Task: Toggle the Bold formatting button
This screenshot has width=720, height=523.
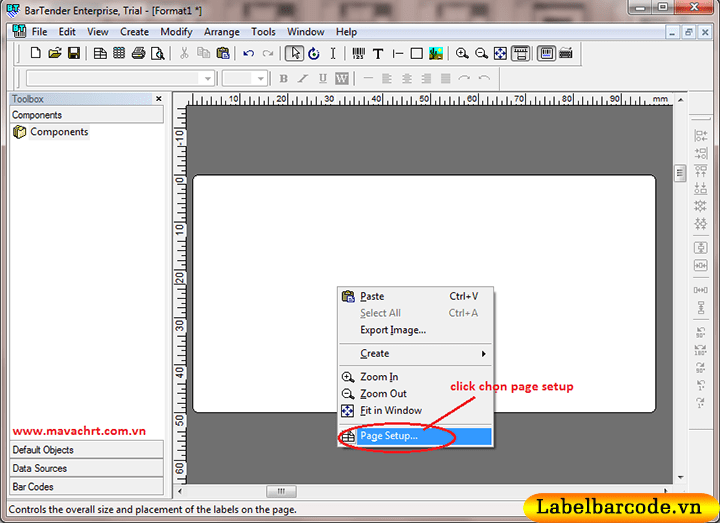Action: click(284, 78)
